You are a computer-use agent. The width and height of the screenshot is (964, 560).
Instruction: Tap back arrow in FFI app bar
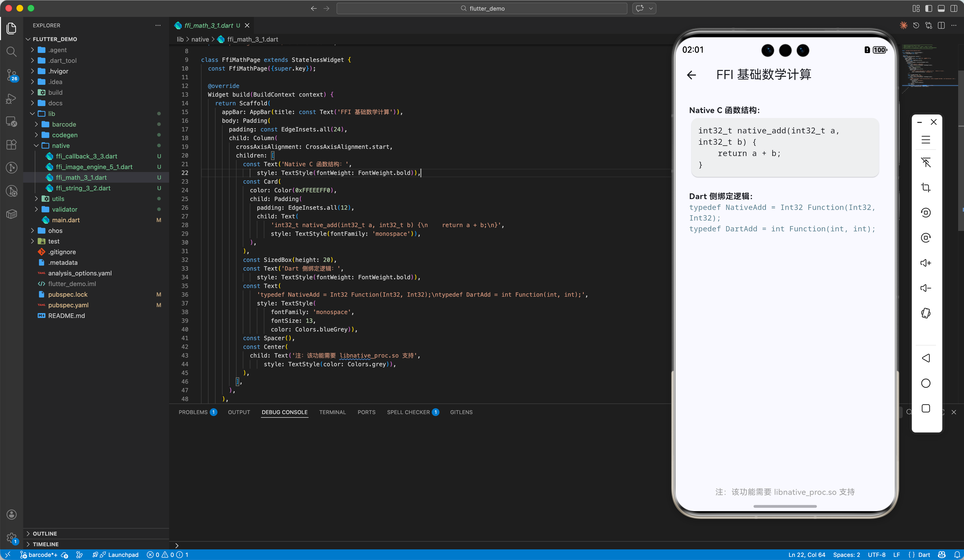pos(692,75)
